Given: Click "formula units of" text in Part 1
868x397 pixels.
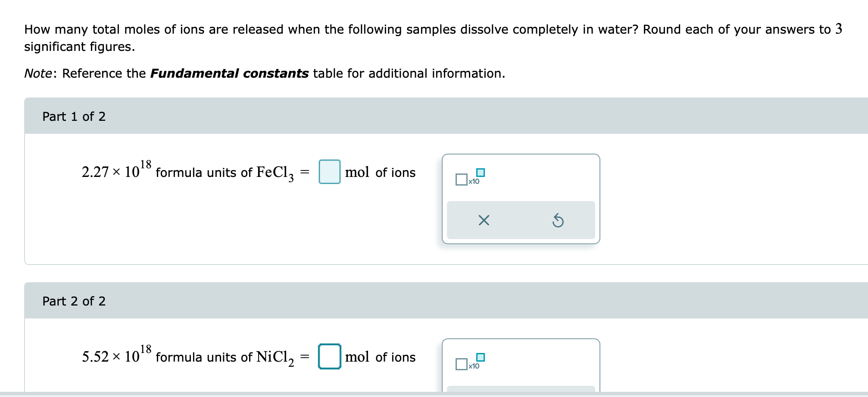Looking at the screenshot, I should pyautogui.click(x=204, y=173).
